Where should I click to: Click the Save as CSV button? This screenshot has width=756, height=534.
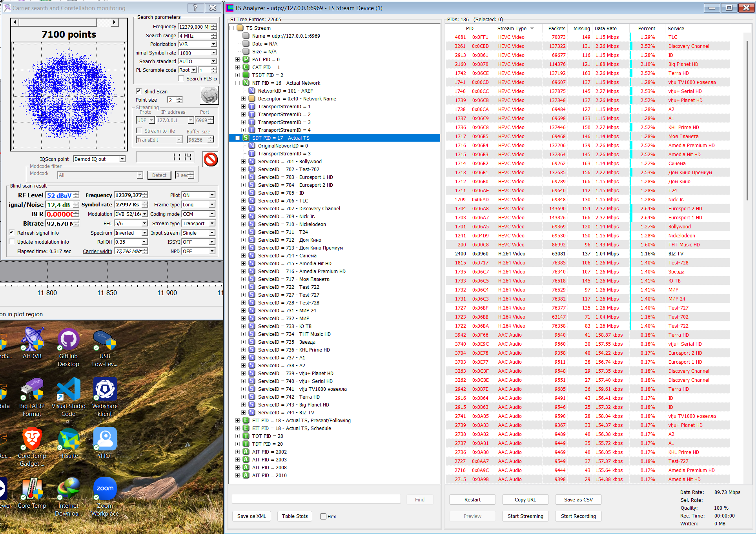[578, 499]
